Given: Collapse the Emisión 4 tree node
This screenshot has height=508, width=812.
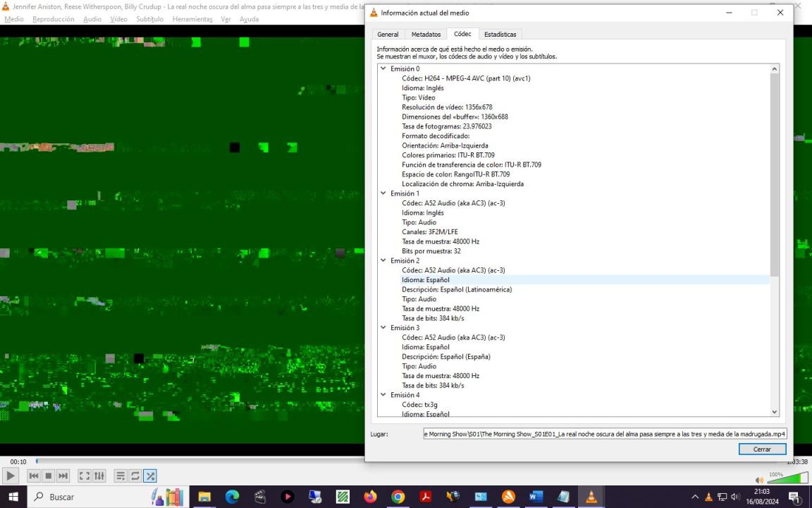Looking at the screenshot, I should coord(383,394).
